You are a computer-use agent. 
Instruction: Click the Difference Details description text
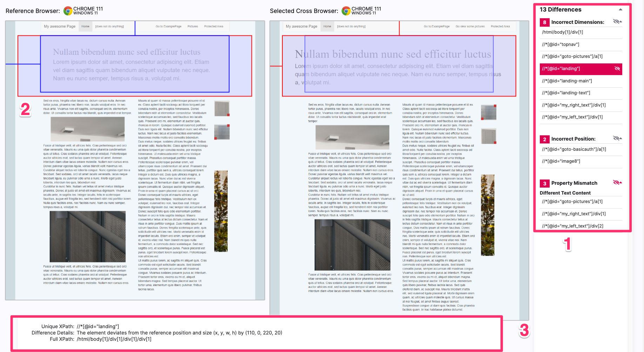(180, 333)
